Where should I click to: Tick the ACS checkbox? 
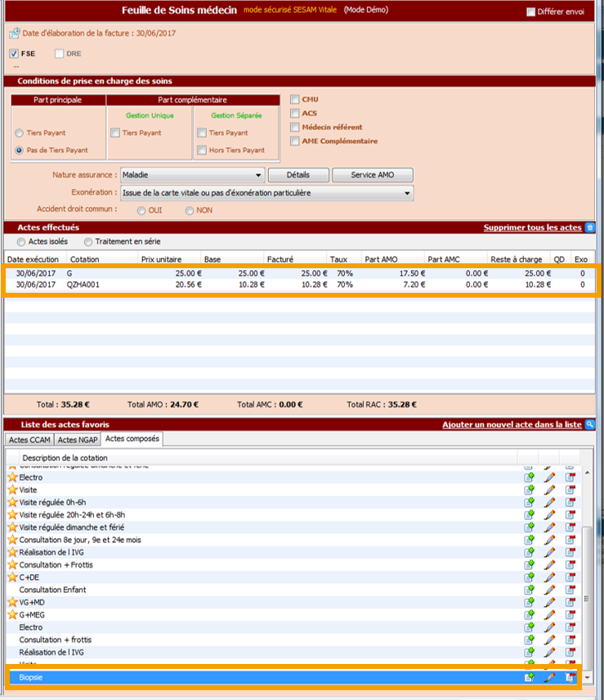pyautogui.click(x=294, y=113)
